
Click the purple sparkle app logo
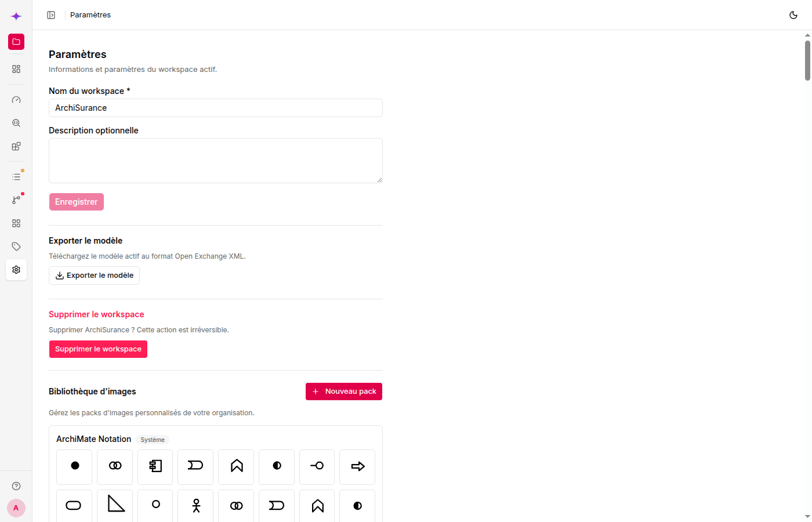[16, 16]
